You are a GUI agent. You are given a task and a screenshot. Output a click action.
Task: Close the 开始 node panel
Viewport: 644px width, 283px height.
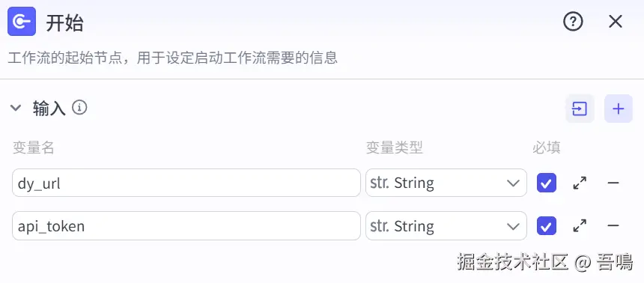tap(616, 22)
